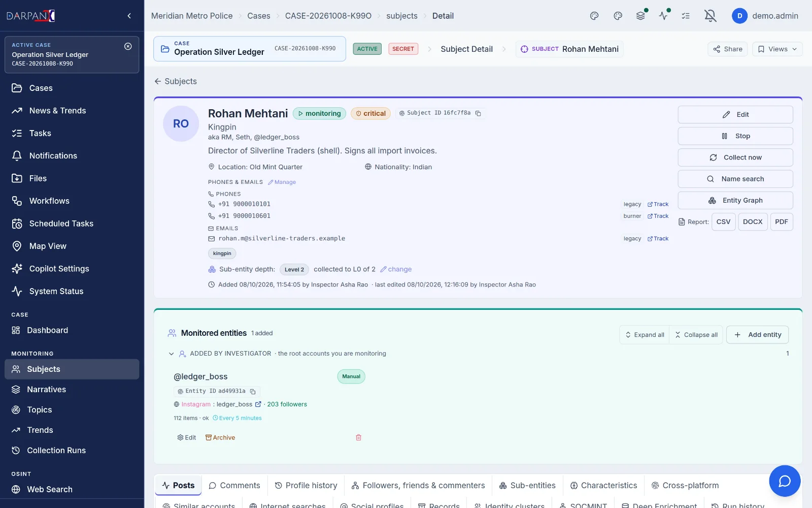This screenshot has width=812, height=508.
Task: Open the layers stack icon with green dot
Action: click(641, 16)
